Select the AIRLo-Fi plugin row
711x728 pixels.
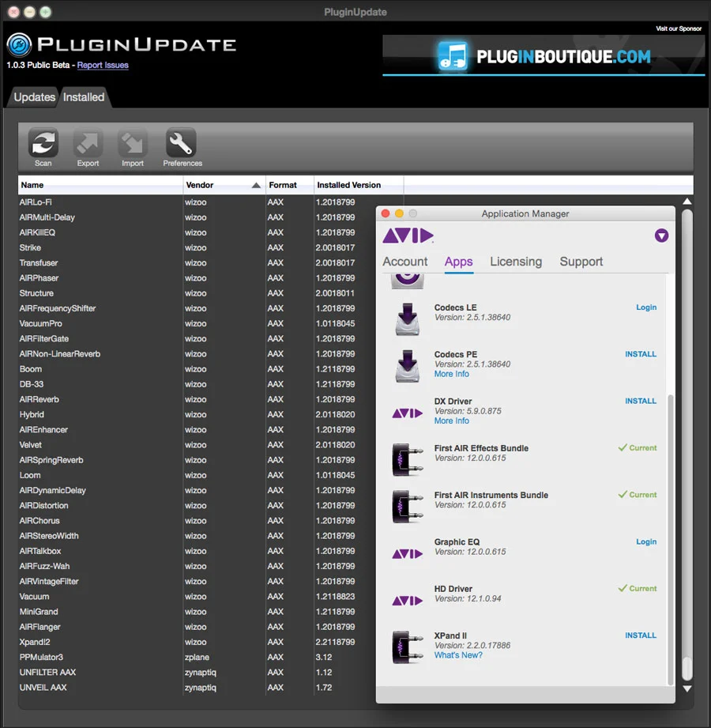pyautogui.click(x=196, y=202)
